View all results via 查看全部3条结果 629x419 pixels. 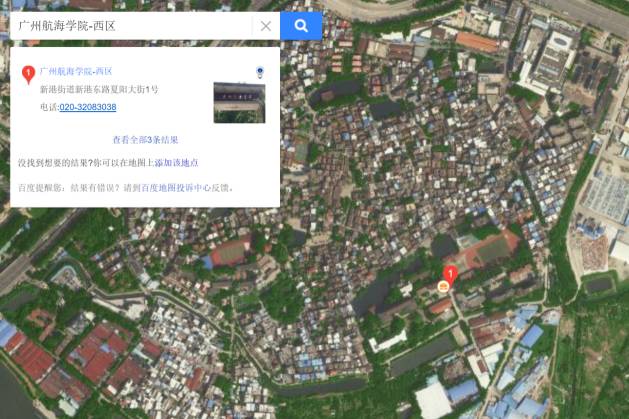point(145,140)
